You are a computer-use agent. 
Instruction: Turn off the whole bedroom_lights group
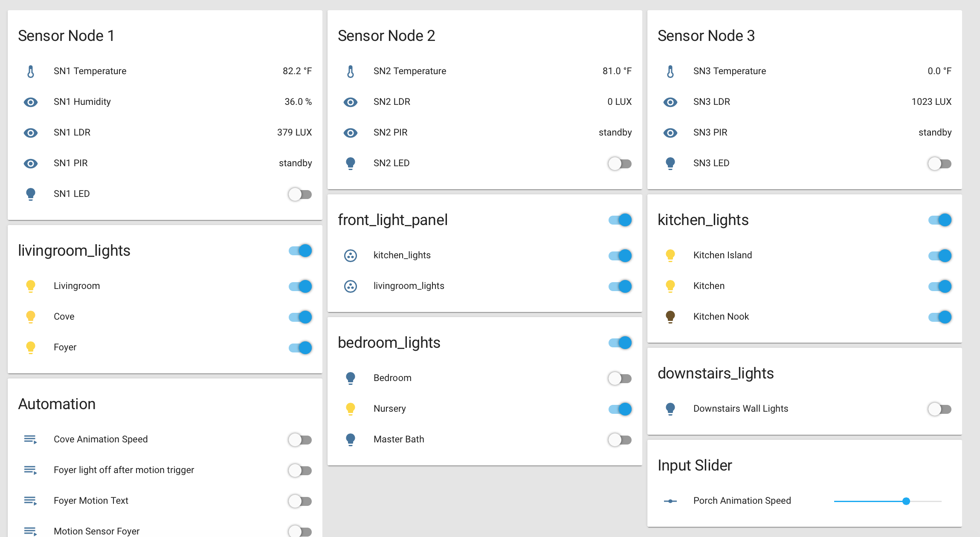point(620,343)
